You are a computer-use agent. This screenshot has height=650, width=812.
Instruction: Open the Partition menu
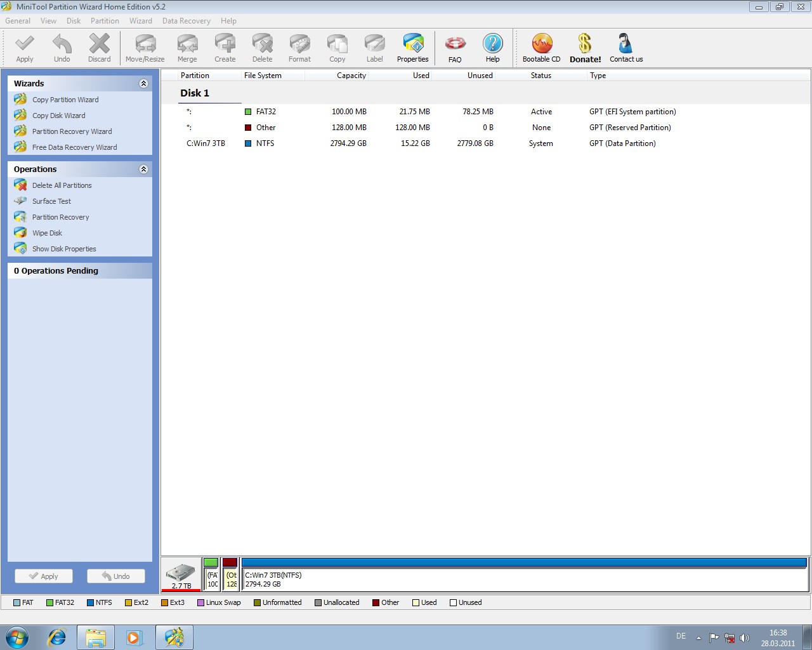tap(105, 21)
